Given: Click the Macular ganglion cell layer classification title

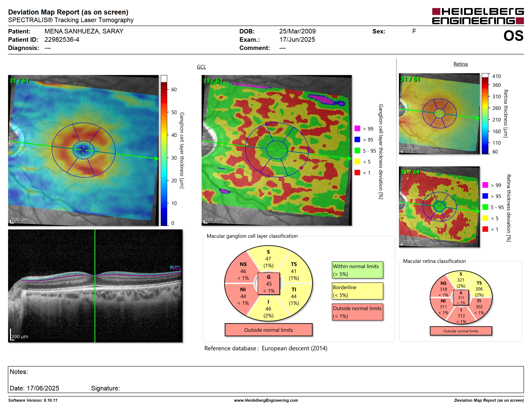Looking at the screenshot, I should (252, 236).
